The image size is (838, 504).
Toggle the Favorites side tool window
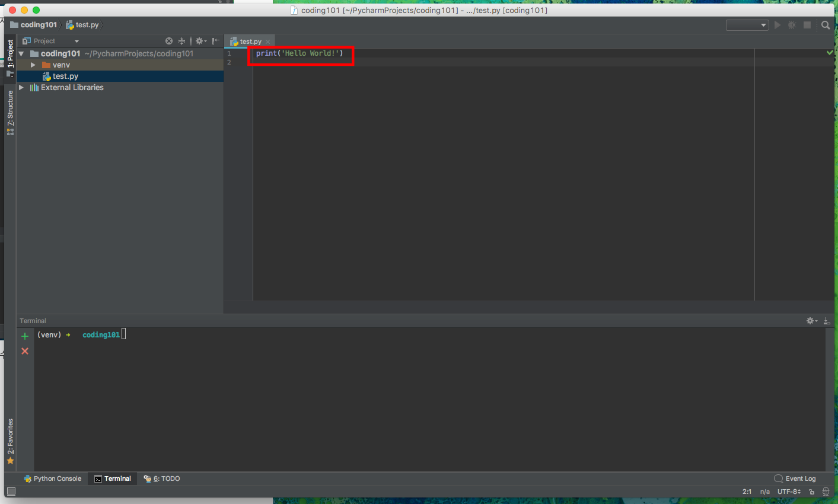pyautogui.click(x=10, y=442)
